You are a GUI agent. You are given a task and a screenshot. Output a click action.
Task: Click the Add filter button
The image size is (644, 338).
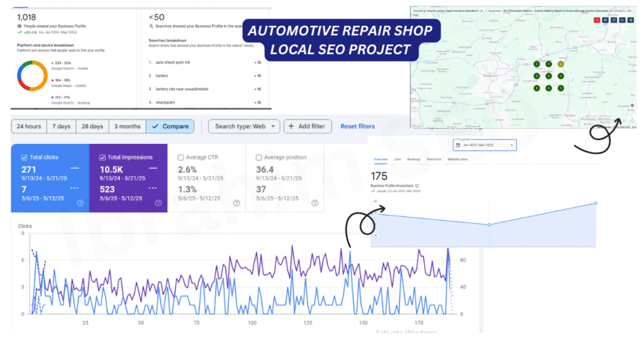pyautogui.click(x=308, y=126)
